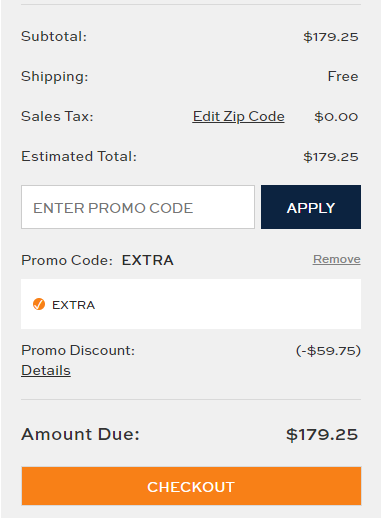Image resolution: width=382 pixels, height=518 pixels.
Task: Click the Subtotal amount $179.25
Action: coord(331,37)
